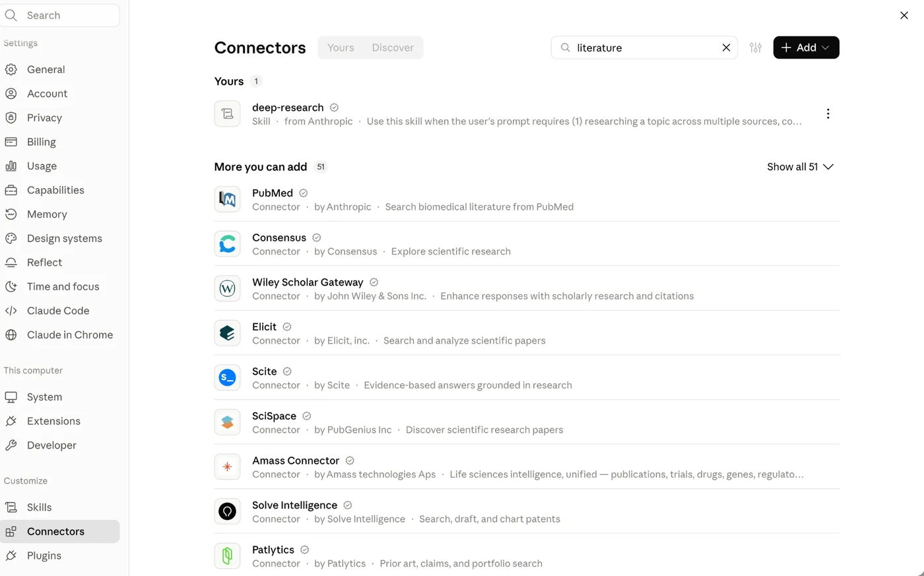Screen dimensions: 924x576
Task: Click the Design systems palette icon
Action: [x=11, y=238]
